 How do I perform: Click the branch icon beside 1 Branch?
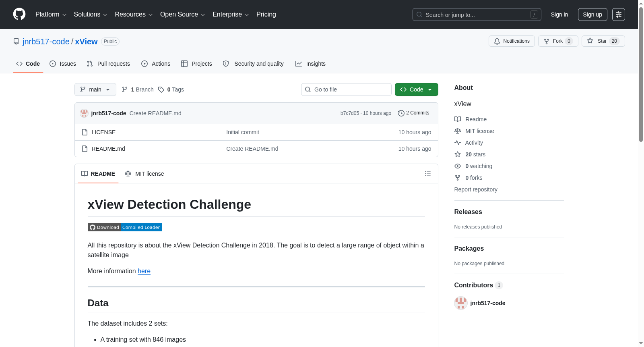(125, 89)
